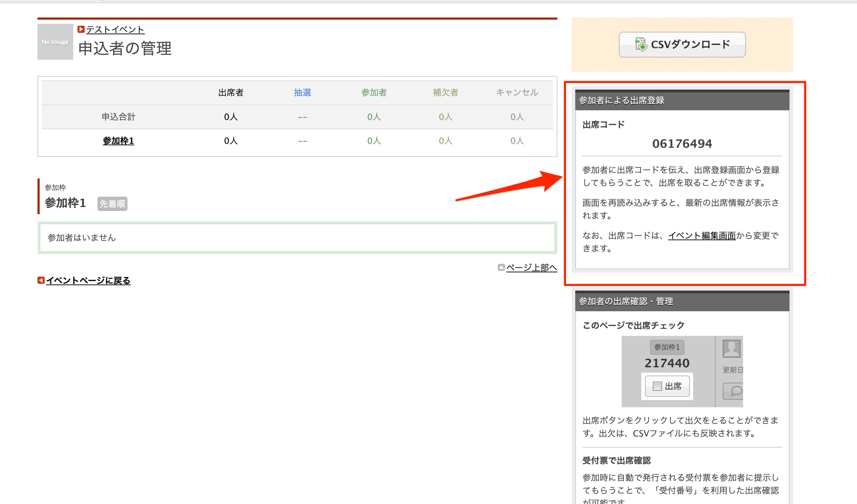The width and height of the screenshot is (857, 504).
Task: Click the red arrow icon before テストイベント
Action: (x=81, y=29)
